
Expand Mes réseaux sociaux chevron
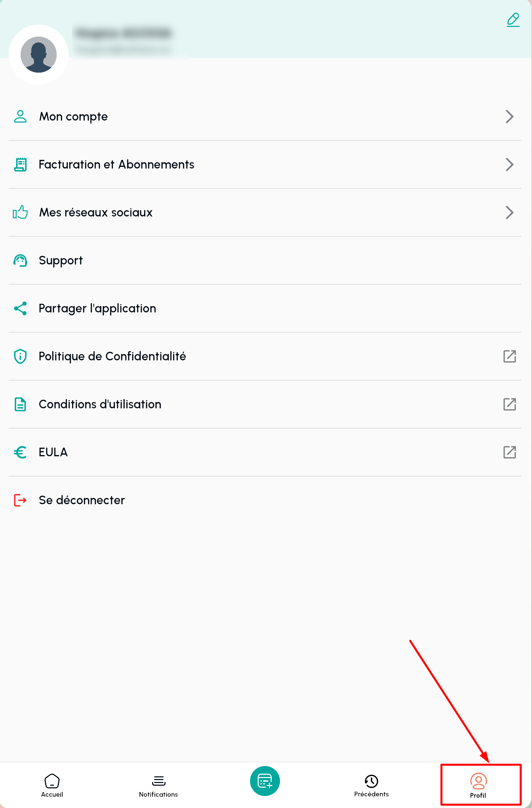click(509, 212)
